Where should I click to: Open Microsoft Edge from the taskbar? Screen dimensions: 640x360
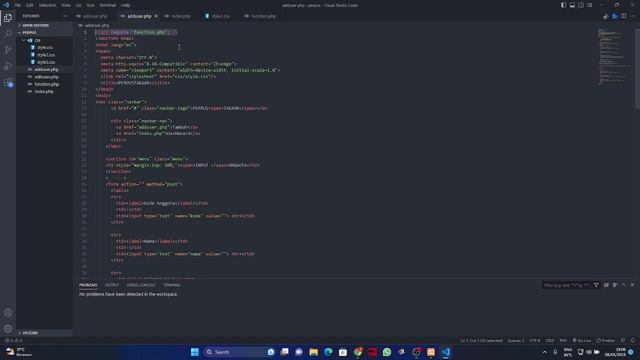click(328, 352)
